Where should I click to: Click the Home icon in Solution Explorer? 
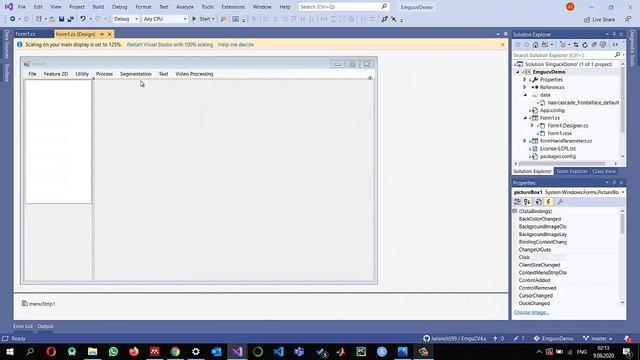(536, 45)
